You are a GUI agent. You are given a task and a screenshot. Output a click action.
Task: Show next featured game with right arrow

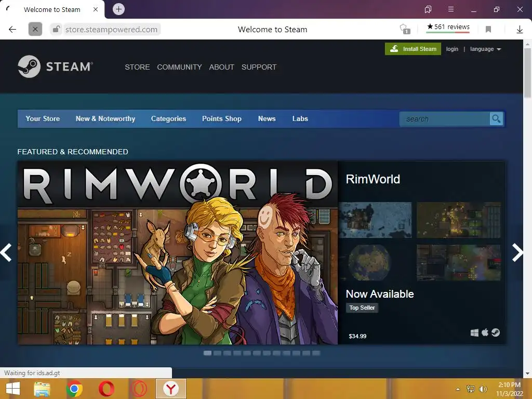[x=517, y=252]
